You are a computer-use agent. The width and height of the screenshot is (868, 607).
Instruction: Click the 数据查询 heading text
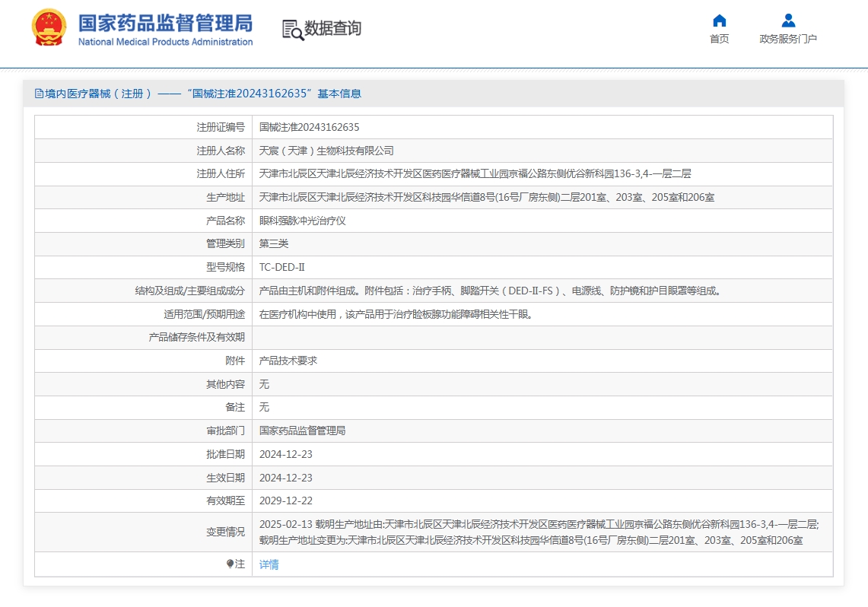coord(332,28)
